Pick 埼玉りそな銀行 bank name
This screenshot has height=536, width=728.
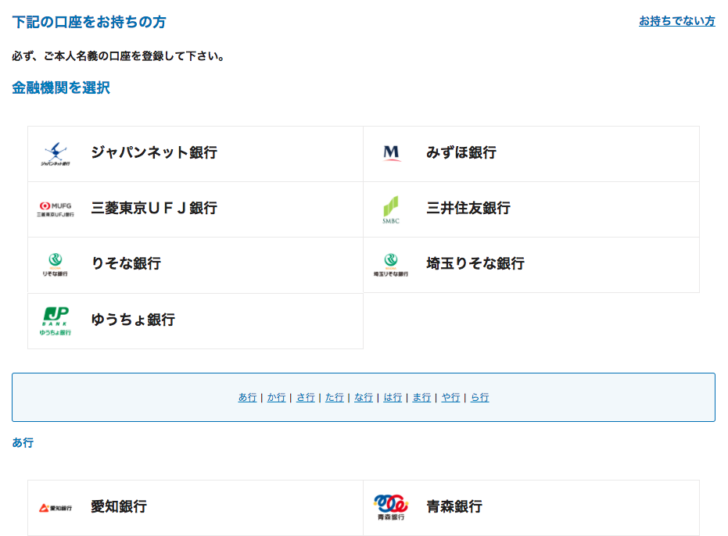(x=475, y=263)
